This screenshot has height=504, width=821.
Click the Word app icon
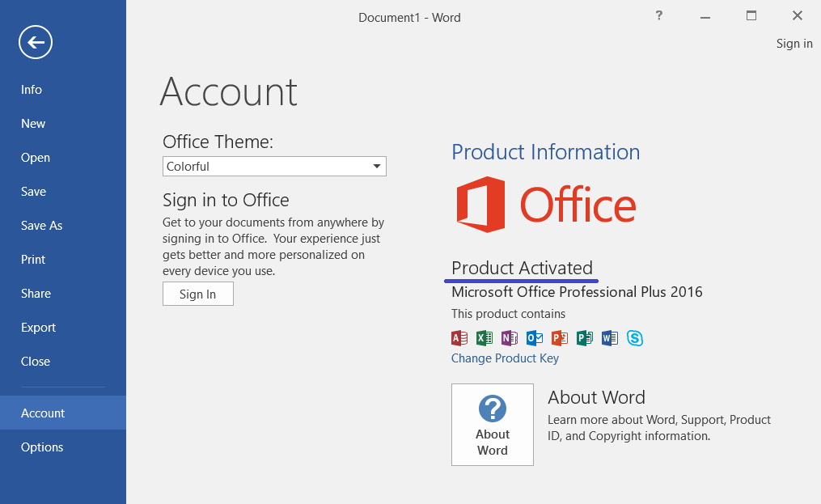click(610, 338)
